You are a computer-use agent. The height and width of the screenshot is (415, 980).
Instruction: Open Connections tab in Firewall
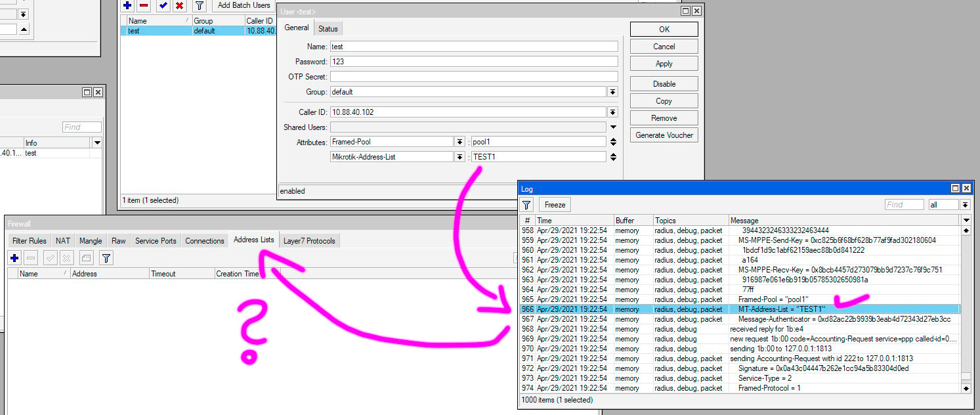click(x=205, y=241)
